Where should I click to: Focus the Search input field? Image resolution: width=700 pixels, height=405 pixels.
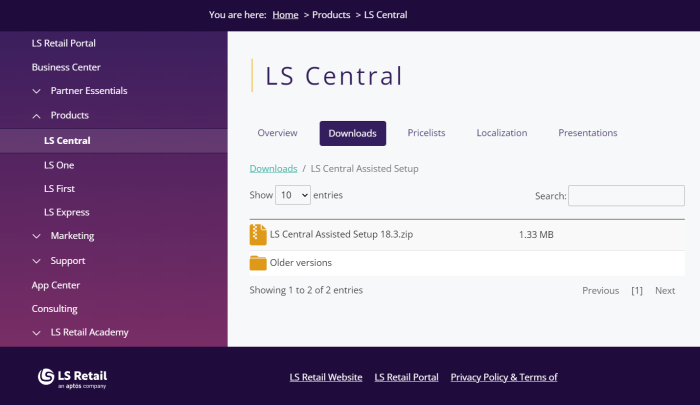tap(626, 196)
